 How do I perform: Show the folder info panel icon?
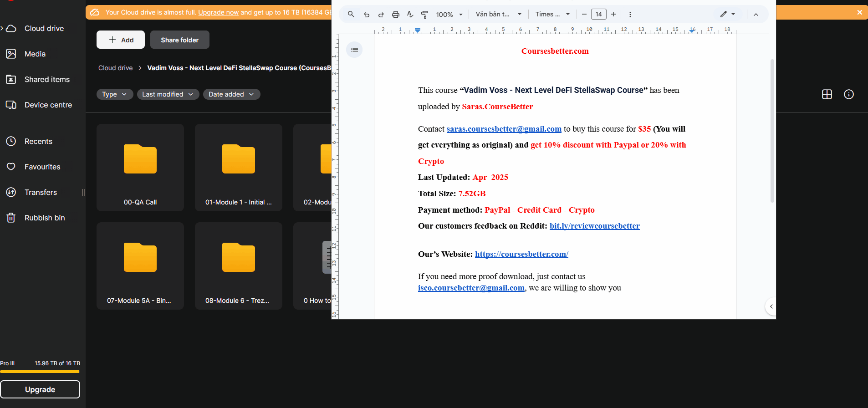point(849,94)
